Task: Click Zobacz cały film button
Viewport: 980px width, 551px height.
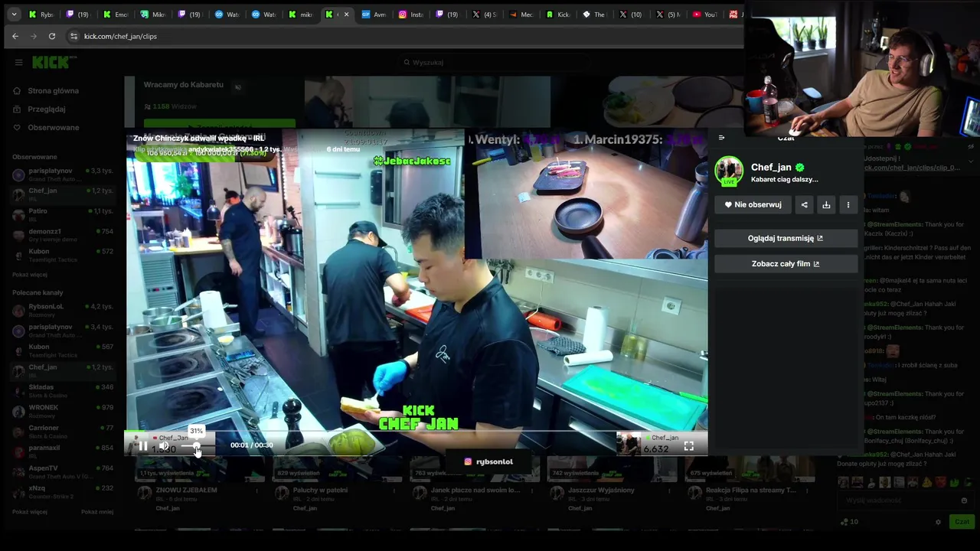Action: pyautogui.click(x=786, y=263)
